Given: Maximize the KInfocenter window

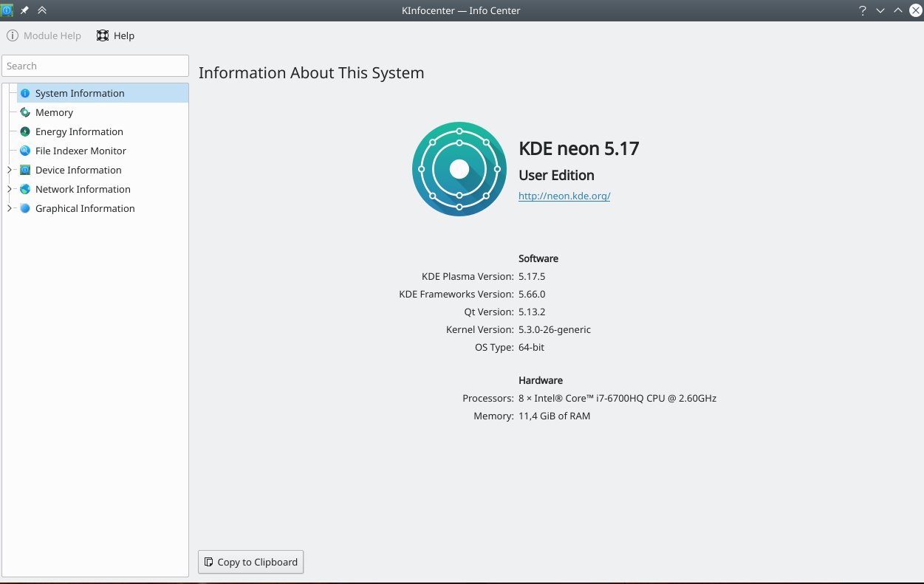Looking at the screenshot, I should click(898, 10).
